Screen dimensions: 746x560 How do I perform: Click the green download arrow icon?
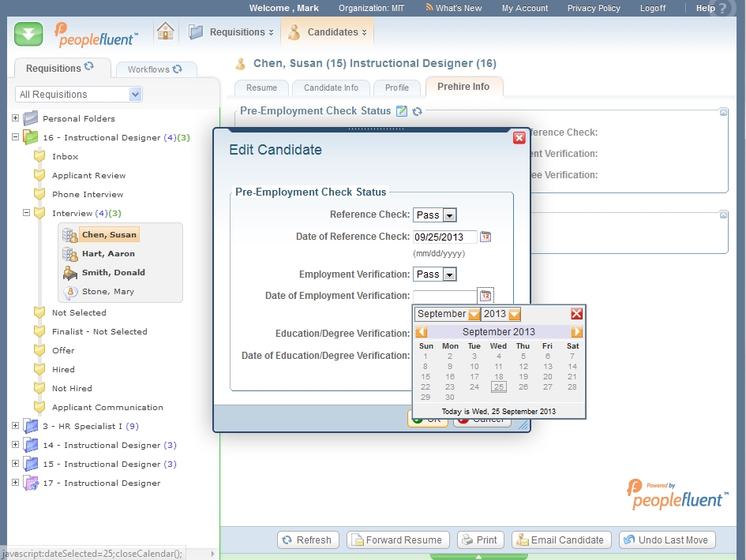coord(29,34)
